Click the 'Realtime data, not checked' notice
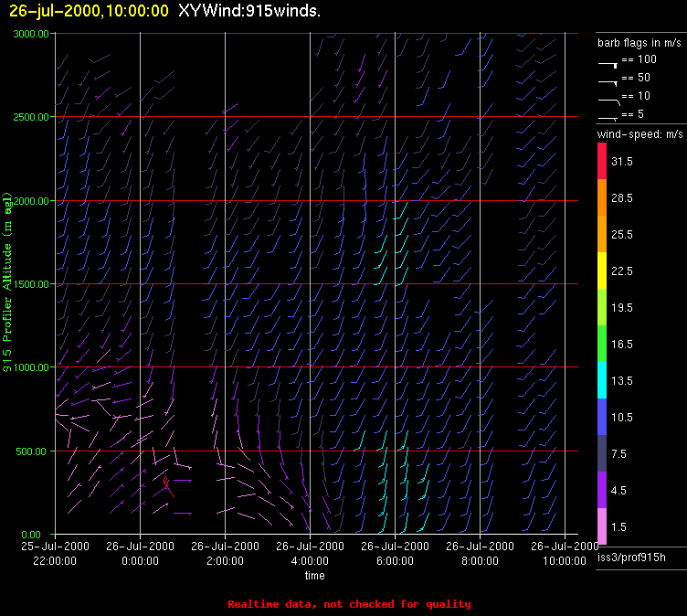This screenshot has width=687, height=616. pyautogui.click(x=349, y=604)
